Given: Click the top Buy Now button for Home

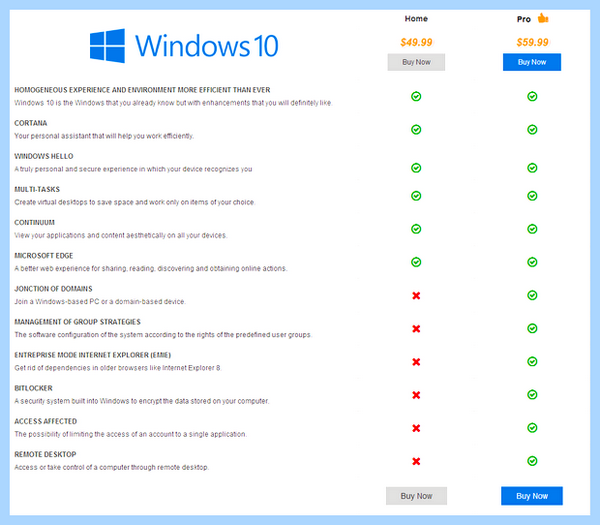Looking at the screenshot, I should [x=416, y=62].
